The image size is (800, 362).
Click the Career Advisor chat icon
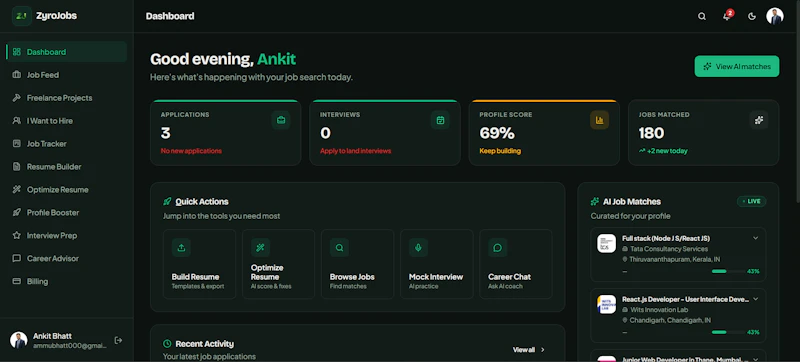click(x=17, y=258)
